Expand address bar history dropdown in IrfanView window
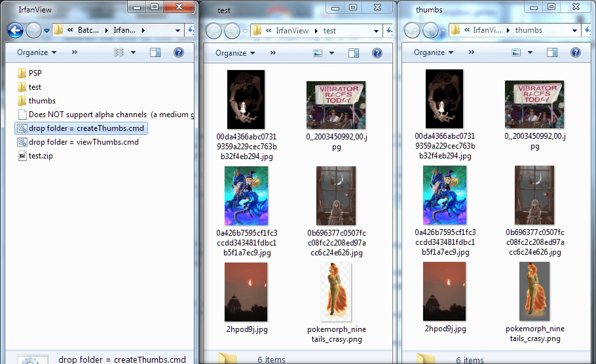 pyautogui.click(x=178, y=30)
